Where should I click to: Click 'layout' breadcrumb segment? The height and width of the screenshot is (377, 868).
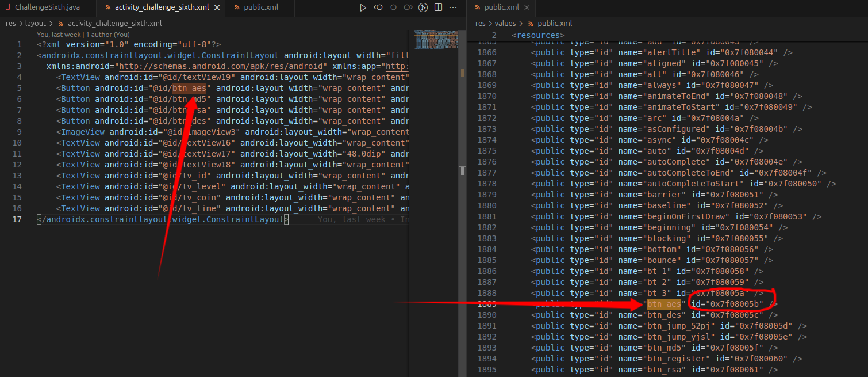click(35, 24)
